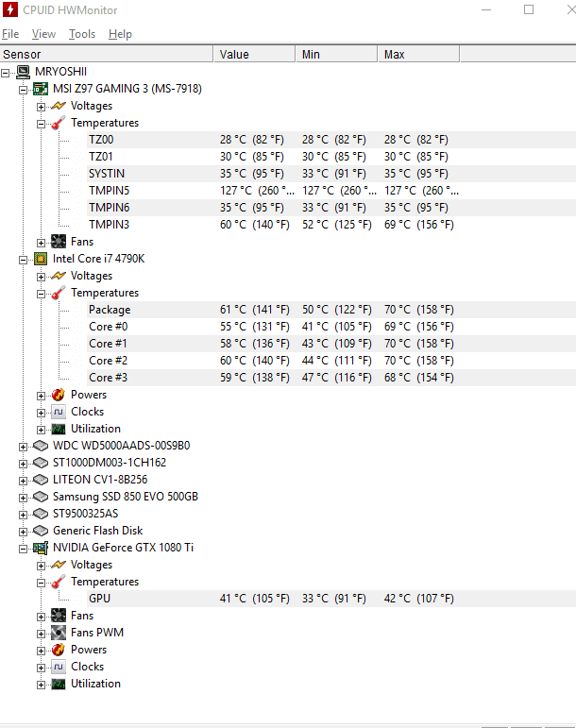Click the Samsung SSD 850 EVO drive icon
The image size is (576, 728).
[41, 497]
